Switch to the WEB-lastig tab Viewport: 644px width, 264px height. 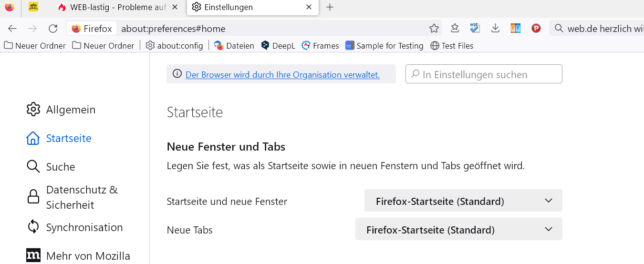point(117,7)
